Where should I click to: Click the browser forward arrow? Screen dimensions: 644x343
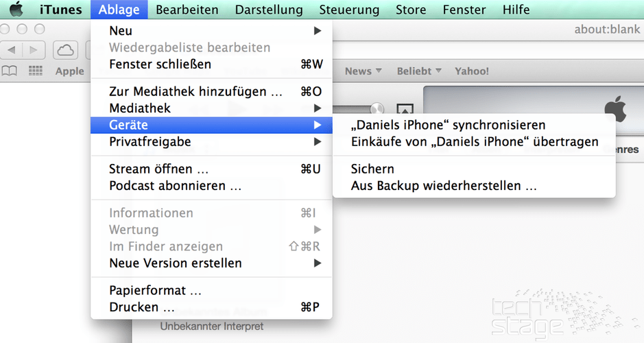pyautogui.click(x=34, y=49)
